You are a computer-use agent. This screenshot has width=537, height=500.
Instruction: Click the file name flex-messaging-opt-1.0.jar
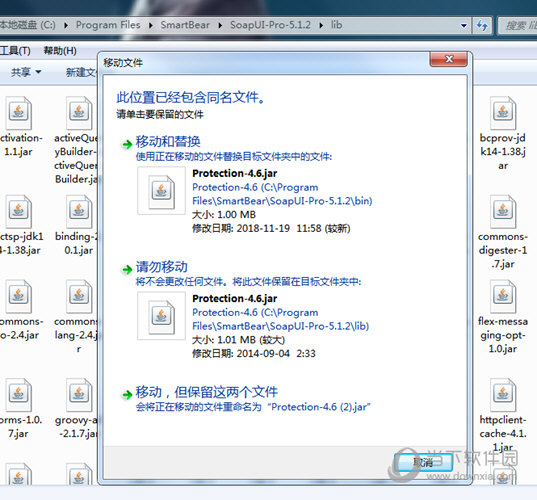[503, 335]
